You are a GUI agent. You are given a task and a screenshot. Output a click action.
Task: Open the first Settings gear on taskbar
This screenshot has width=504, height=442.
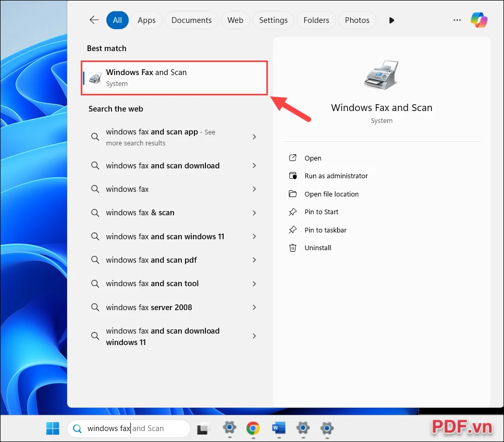(x=229, y=428)
